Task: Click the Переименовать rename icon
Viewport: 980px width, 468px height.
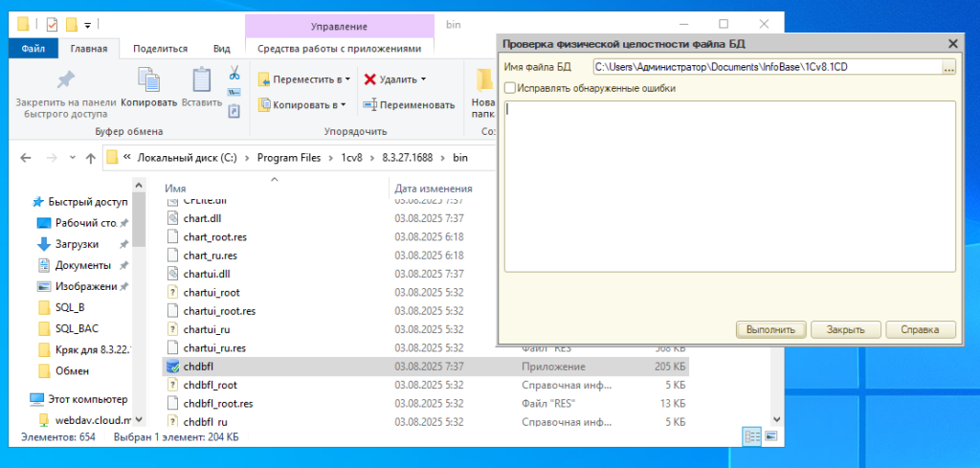Action: (369, 104)
